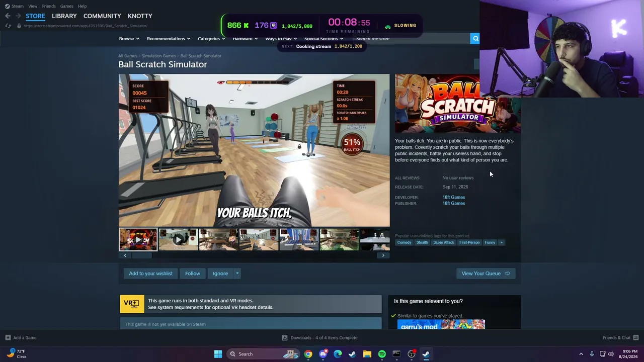Image resolution: width=644 pixels, height=362 pixels.
Task: Open Discord from the taskbar
Action: coord(323,354)
